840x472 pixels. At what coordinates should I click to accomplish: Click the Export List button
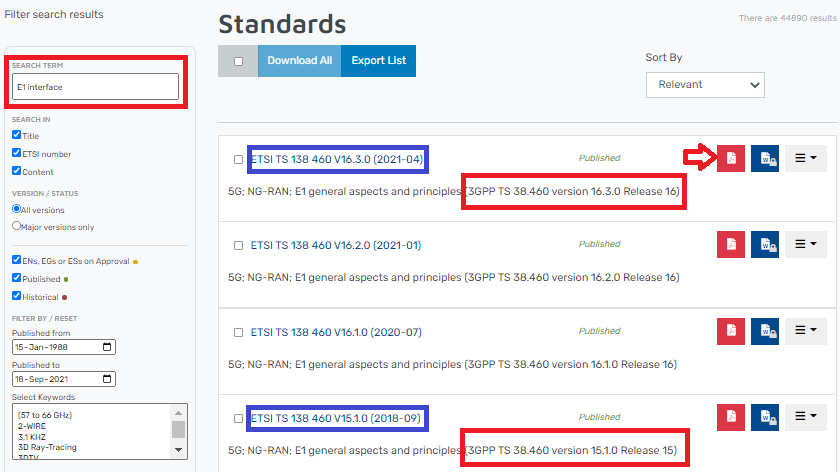point(379,61)
